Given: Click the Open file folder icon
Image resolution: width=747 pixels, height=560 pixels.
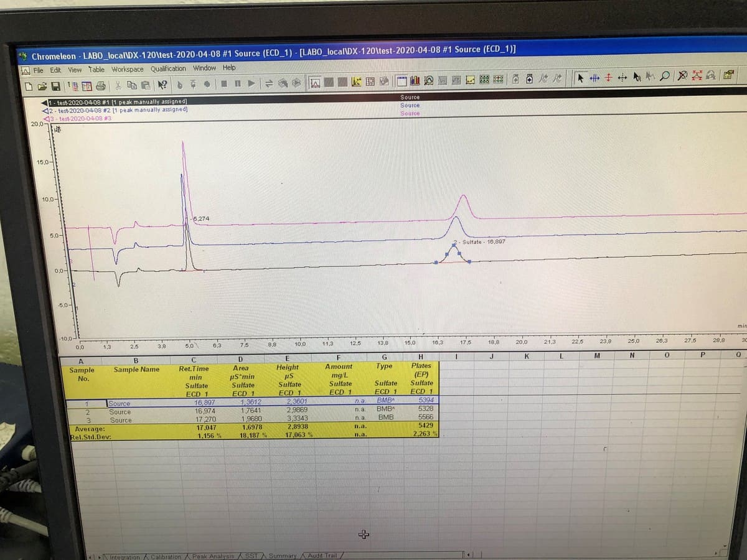Looking at the screenshot, I should pos(42,85).
